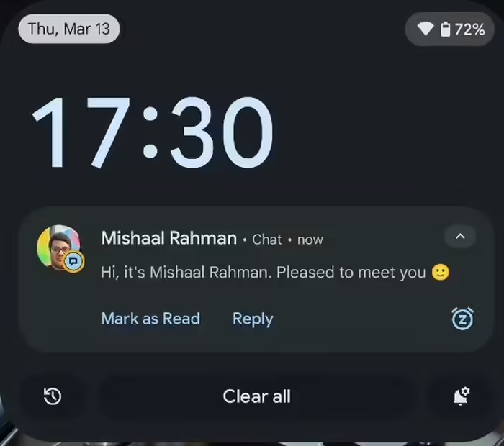Open notification settings bell gear icon
Viewport: 504px width, 446px height.
click(x=462, y=396)
